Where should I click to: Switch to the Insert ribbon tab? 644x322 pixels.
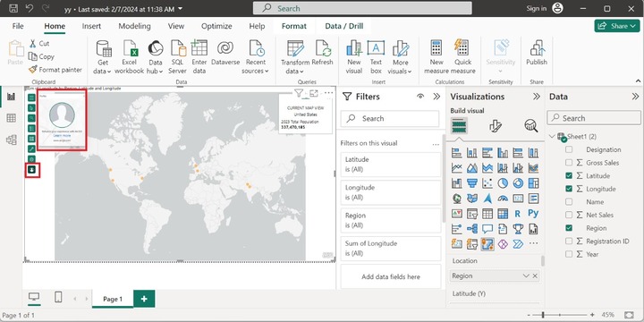[x=91, y=26]
